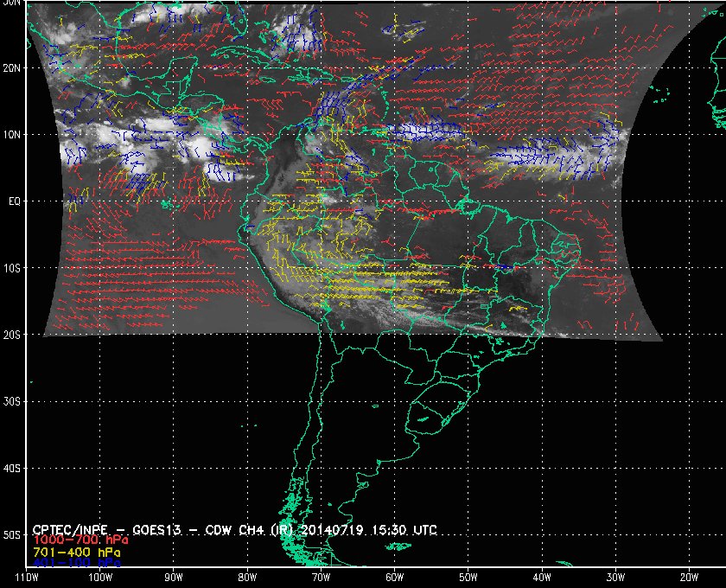This screenshot has width=726, height=588.
Task: Click the 40W longitude label
Action: pyautogui.click(x=542, y=578)
